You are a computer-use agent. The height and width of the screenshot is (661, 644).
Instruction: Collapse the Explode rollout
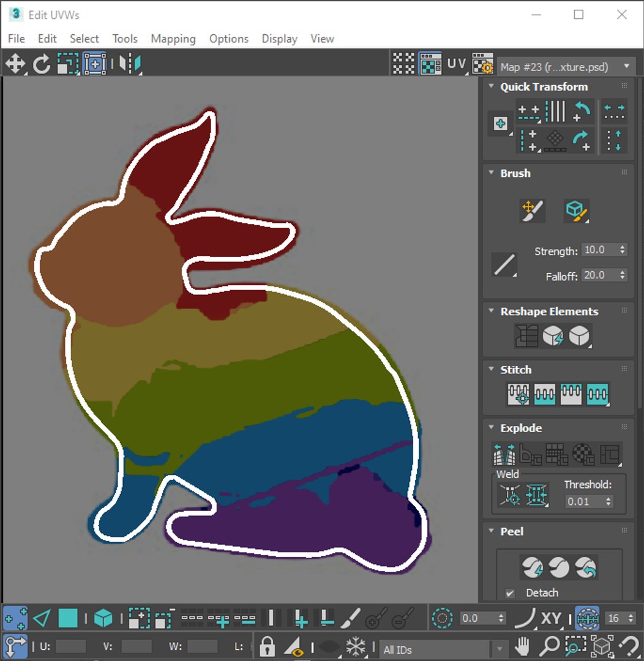tap(491, 427)
